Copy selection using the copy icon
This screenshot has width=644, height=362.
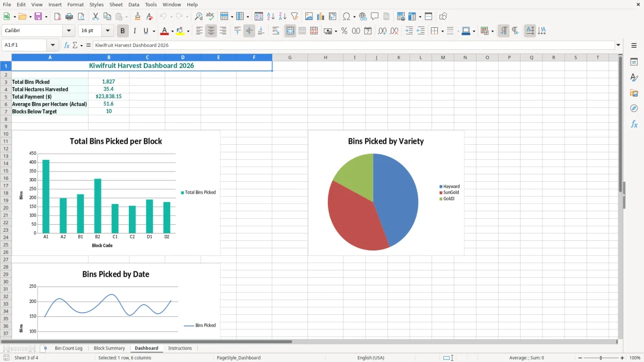coord(107,17)
